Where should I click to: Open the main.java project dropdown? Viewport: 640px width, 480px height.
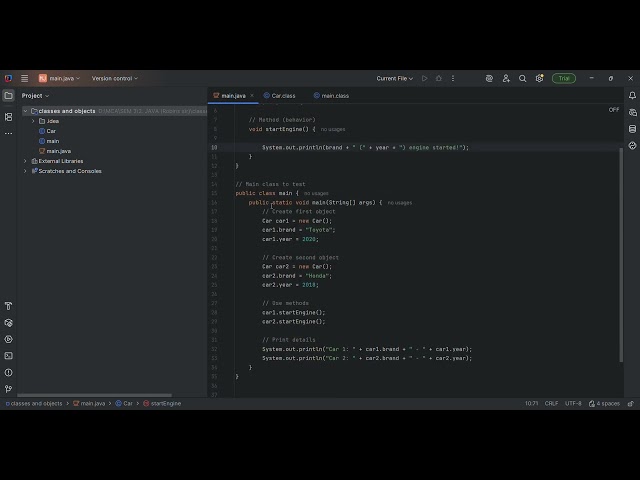tap(59, 78)
